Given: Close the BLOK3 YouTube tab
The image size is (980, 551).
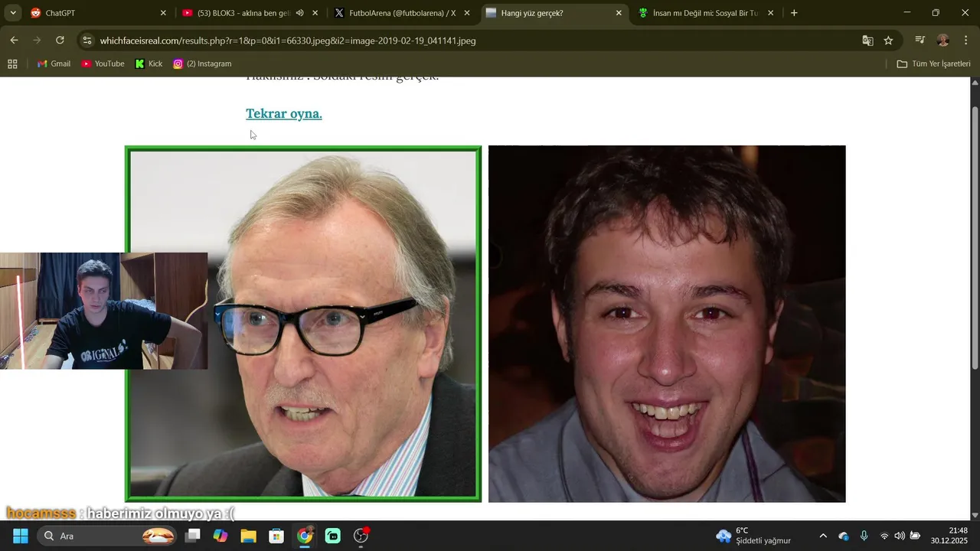Looking at the screenshot, I should [315, 13].
